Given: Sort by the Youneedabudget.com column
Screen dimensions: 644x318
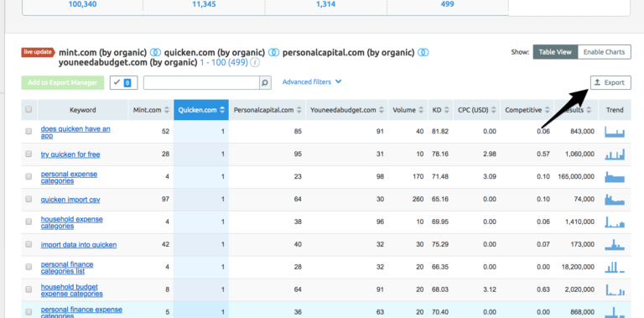Looking at the screenshot, I should 346,110.
